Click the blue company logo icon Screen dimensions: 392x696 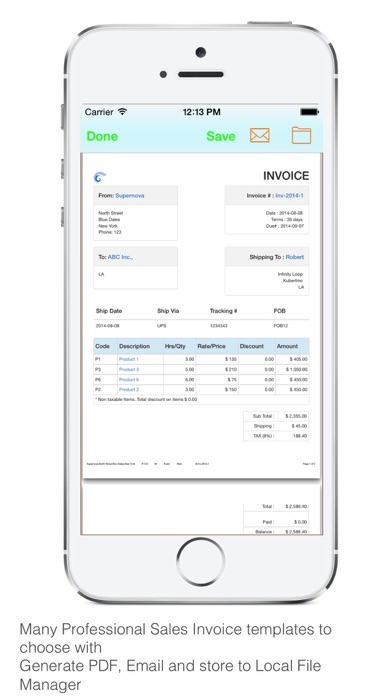(x=99, y=177)
